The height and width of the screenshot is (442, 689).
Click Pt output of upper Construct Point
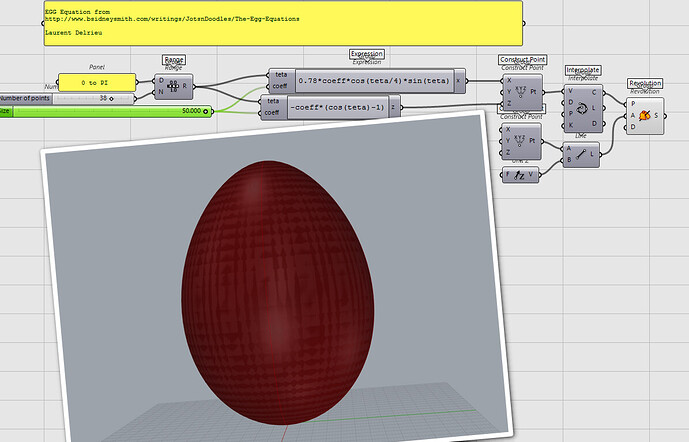point(533,92)
